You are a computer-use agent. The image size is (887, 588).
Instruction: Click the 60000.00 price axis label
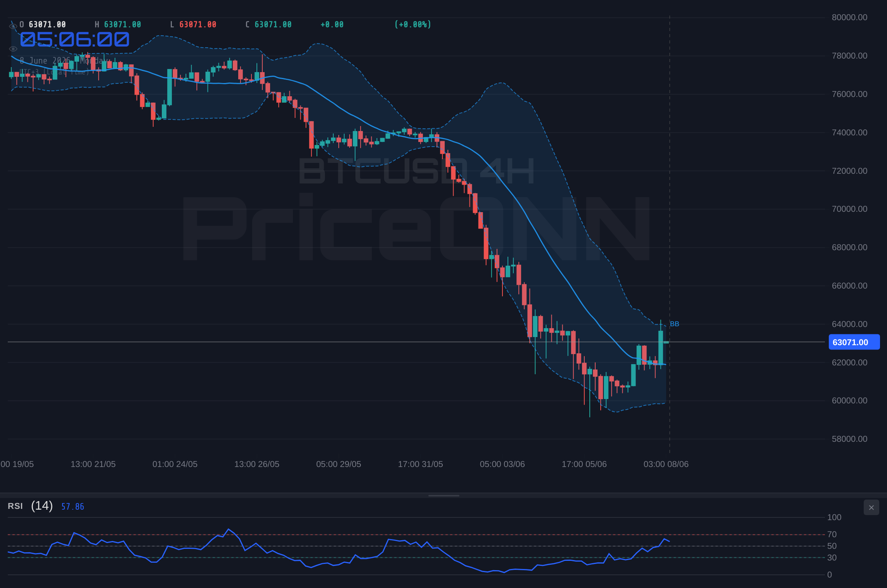point(849,401)
